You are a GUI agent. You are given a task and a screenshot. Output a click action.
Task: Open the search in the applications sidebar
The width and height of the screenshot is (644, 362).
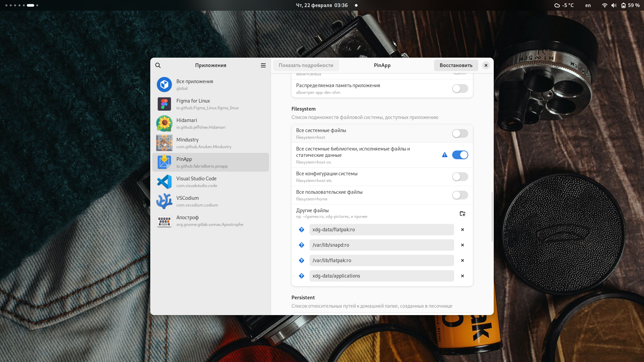158,65
